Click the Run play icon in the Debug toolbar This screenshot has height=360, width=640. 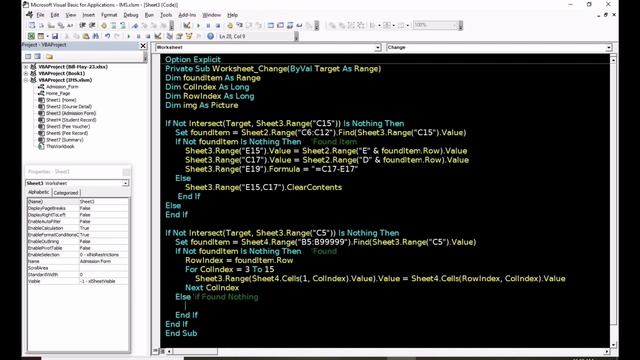199,25
